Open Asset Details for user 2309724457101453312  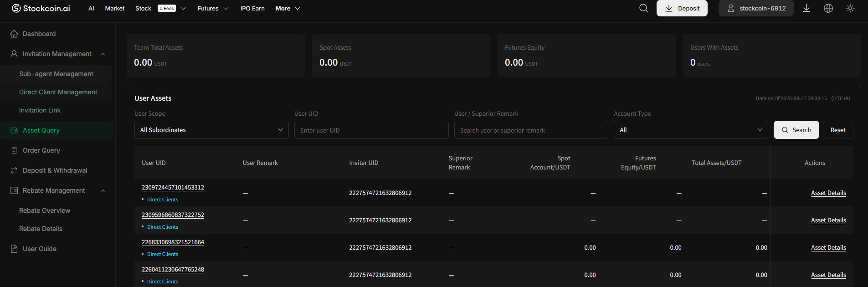(x=828, y=193)
